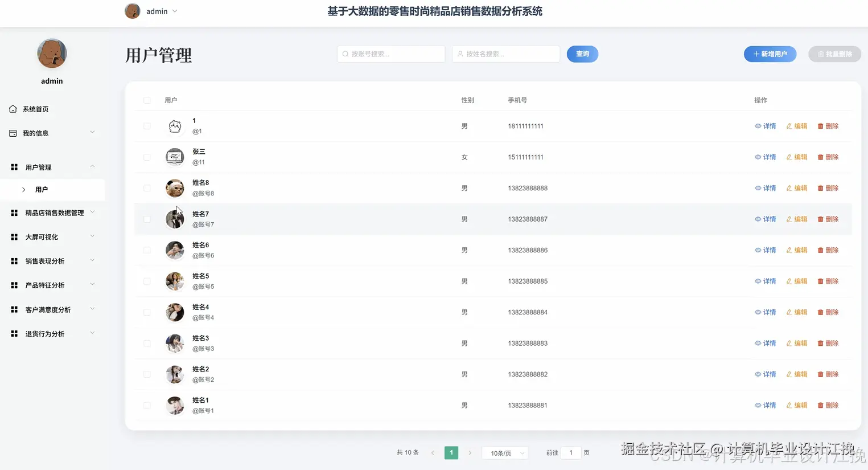Tick checkbox for user 姓名8
Screen dimensions: 868x470
(x=147, y=188)
